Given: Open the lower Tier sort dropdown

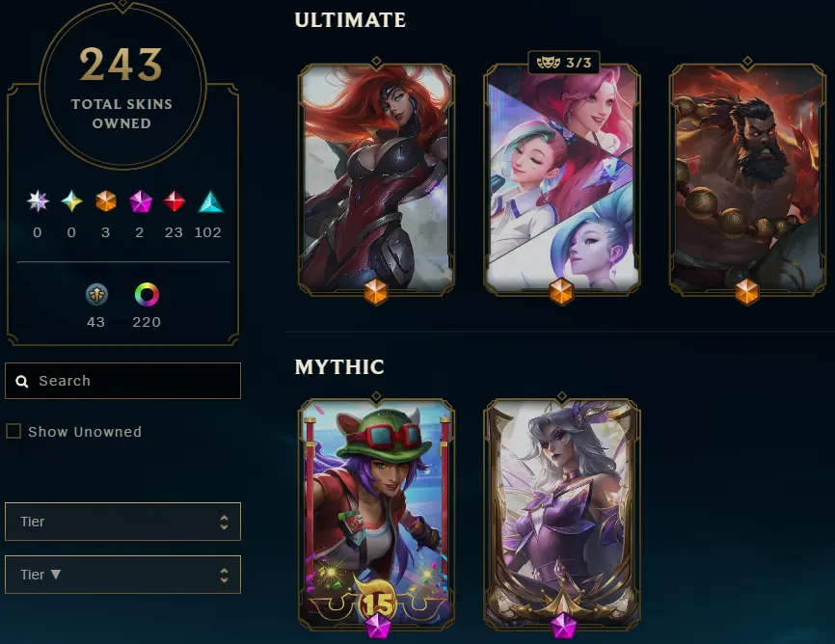Looking at the screenshot, I should tap(123, 575).
